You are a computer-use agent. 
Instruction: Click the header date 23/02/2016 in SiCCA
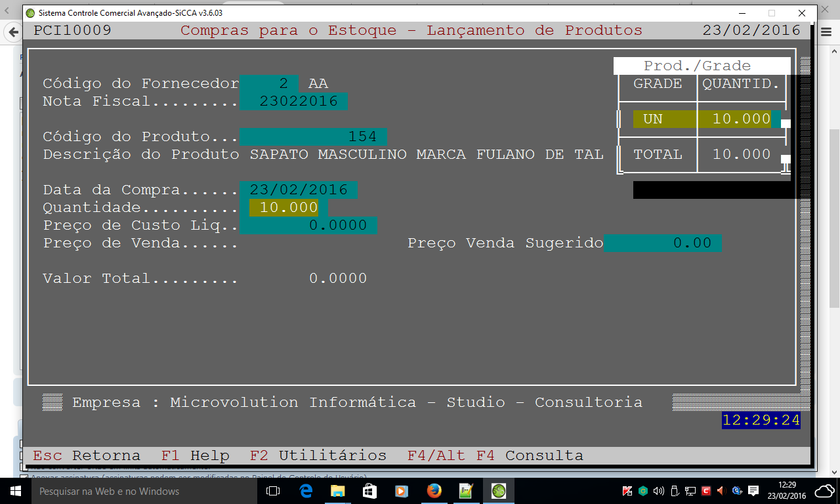point(751,30)
